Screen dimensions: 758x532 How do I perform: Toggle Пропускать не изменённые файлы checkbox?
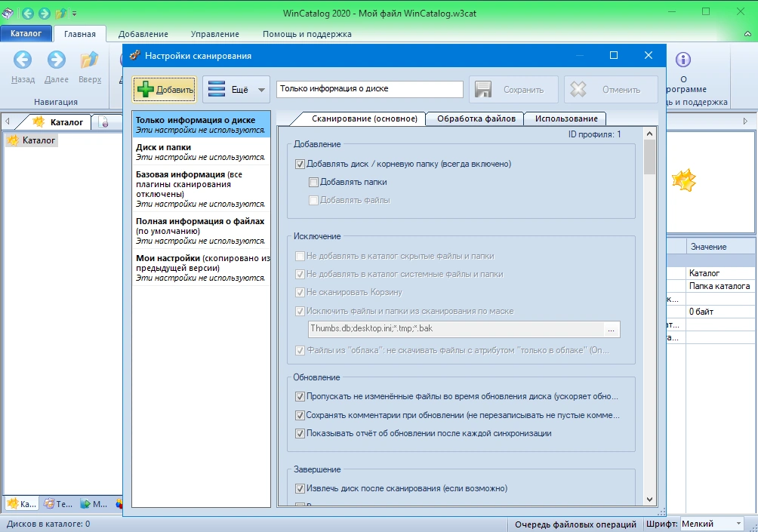tap(300, 397)
